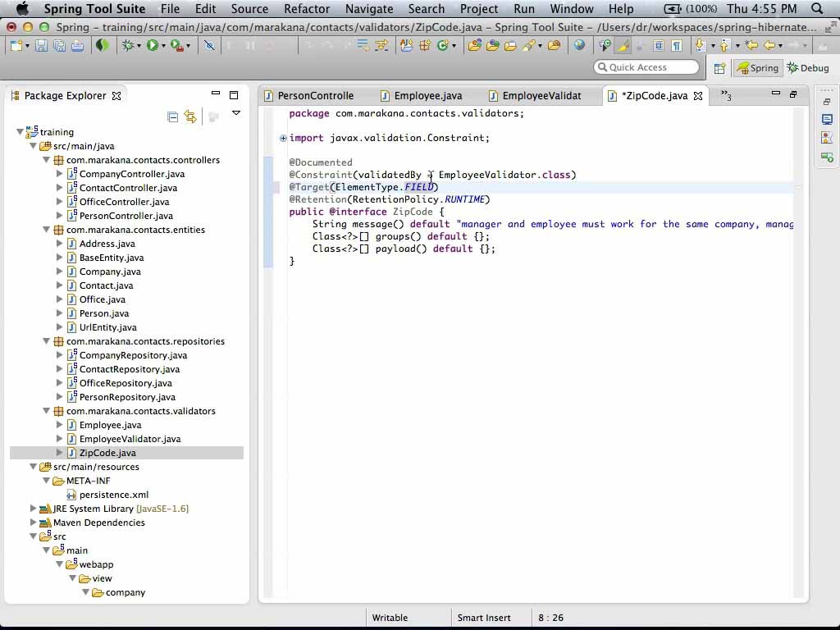Toggle show whitespace characters pilcrow
Image resolution: width=840 pixels, height=630 pixels.
pos(677,46)
